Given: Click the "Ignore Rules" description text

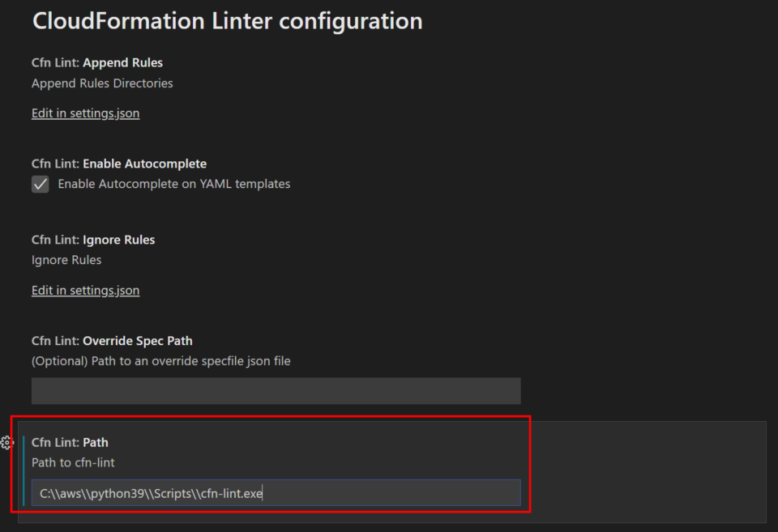Looking at the screenshot, I should click(x=66, y=260).
